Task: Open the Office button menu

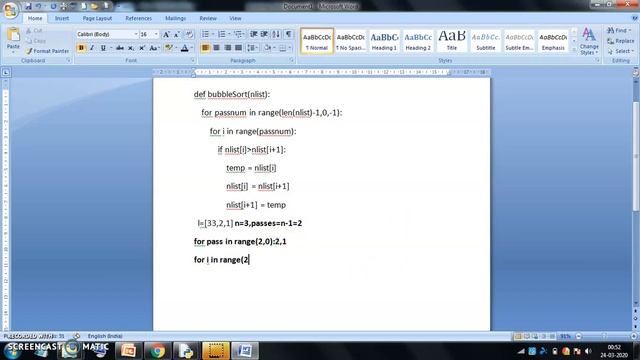Action: tap(10, 10)
